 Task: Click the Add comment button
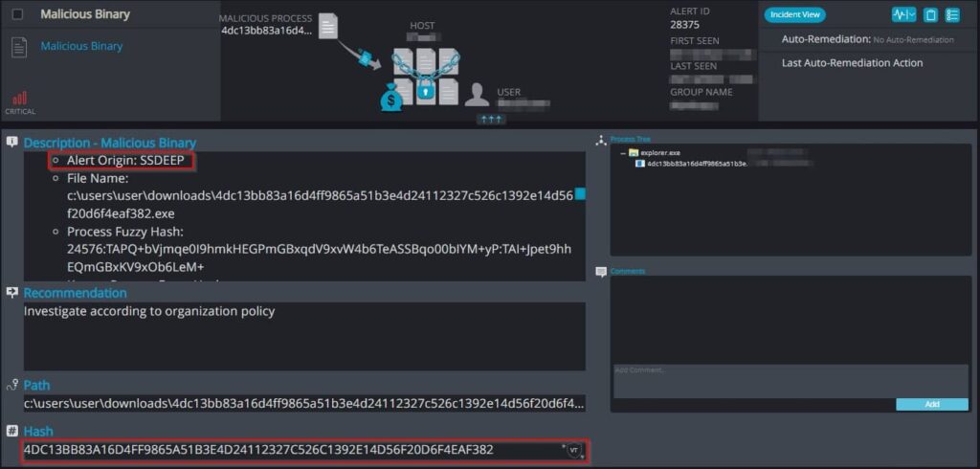click(932, 405)
